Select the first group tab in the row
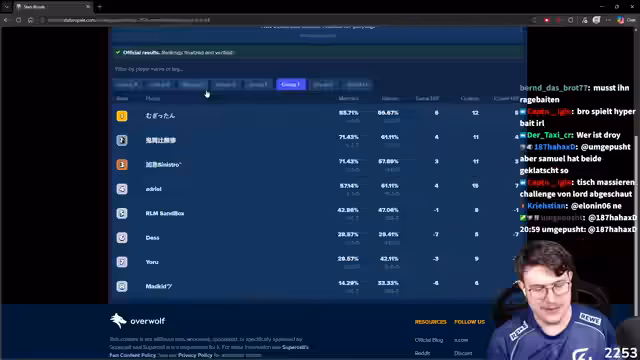Image resolution: width=640 pixels, height=360 pixels. coord(127,84)
